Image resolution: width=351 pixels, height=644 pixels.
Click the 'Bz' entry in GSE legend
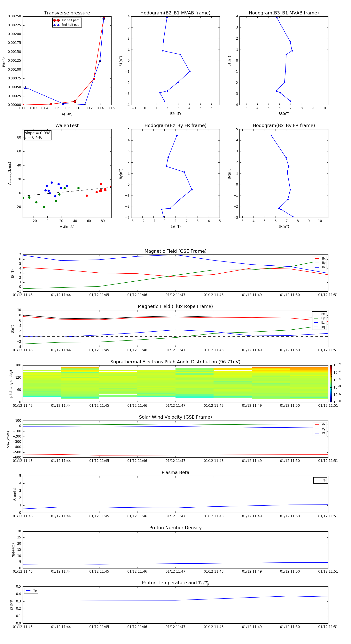tap(320, 267)
